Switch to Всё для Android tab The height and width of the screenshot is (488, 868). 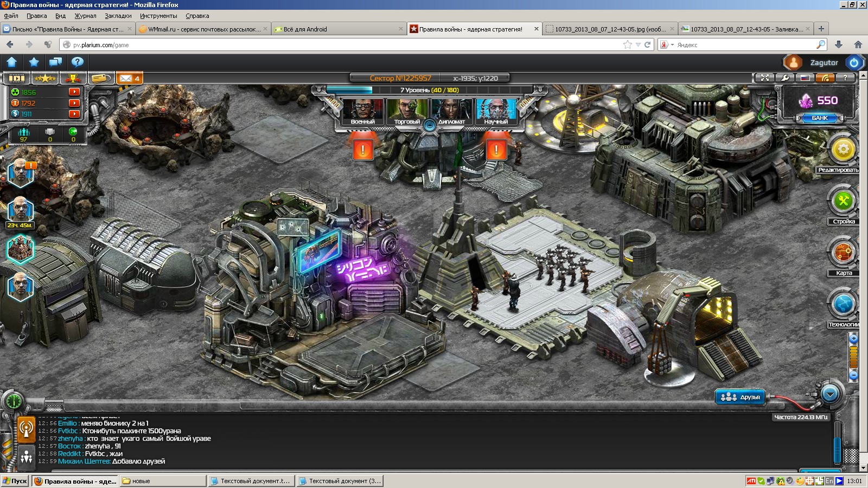click(339, 29)
